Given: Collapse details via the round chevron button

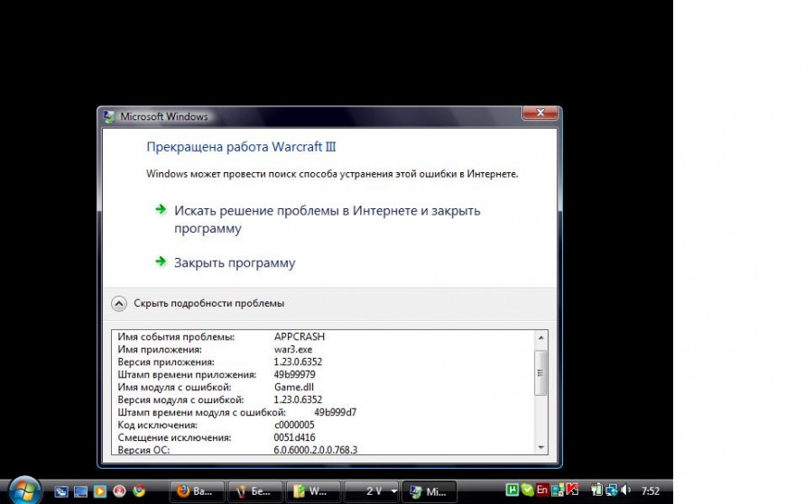Looking at the screenshot, I should (x=118, y=303).
